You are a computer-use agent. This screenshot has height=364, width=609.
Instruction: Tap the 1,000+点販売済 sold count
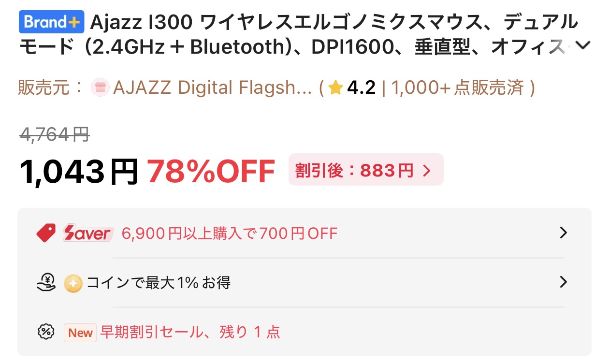pos(458,88)
